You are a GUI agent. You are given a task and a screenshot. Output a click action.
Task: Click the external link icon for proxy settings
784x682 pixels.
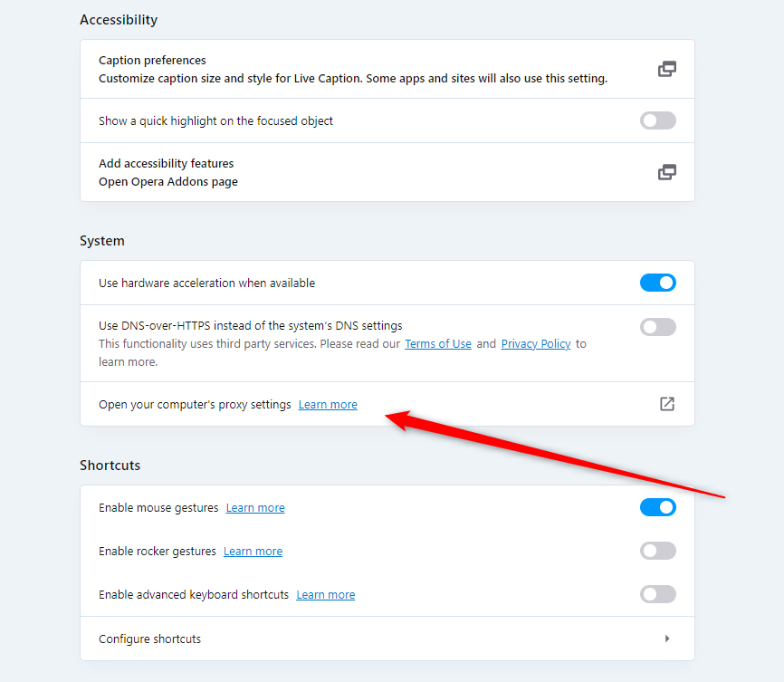667,404
